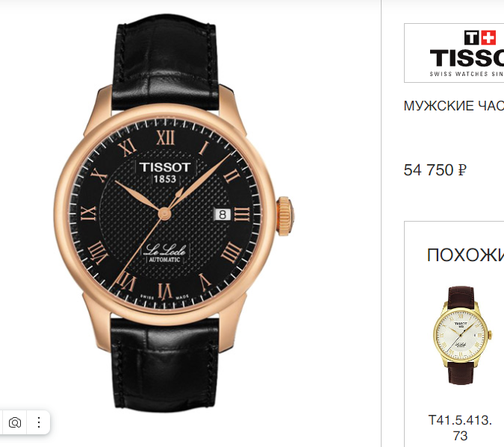Click the center of the watch hands

point(164,213)
